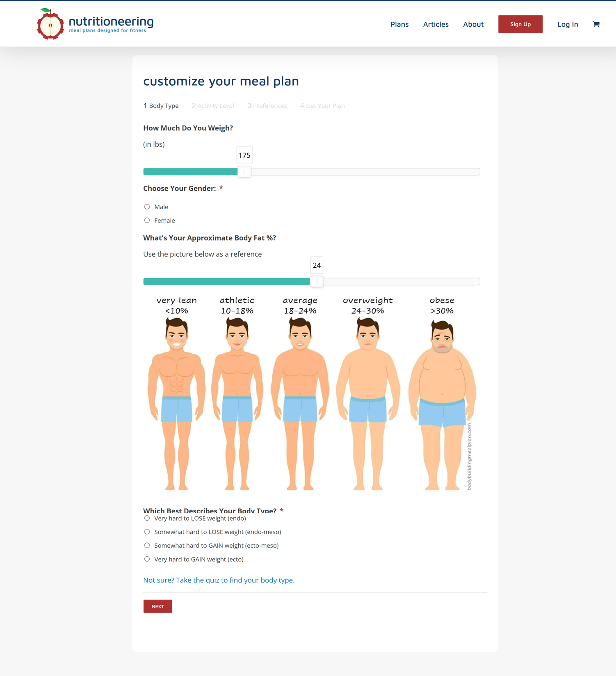Choose "Somewhat hard to LOSE weight (endo-meso)"
The height and width of the screenshot is (676, 616).
coord(147,531)
